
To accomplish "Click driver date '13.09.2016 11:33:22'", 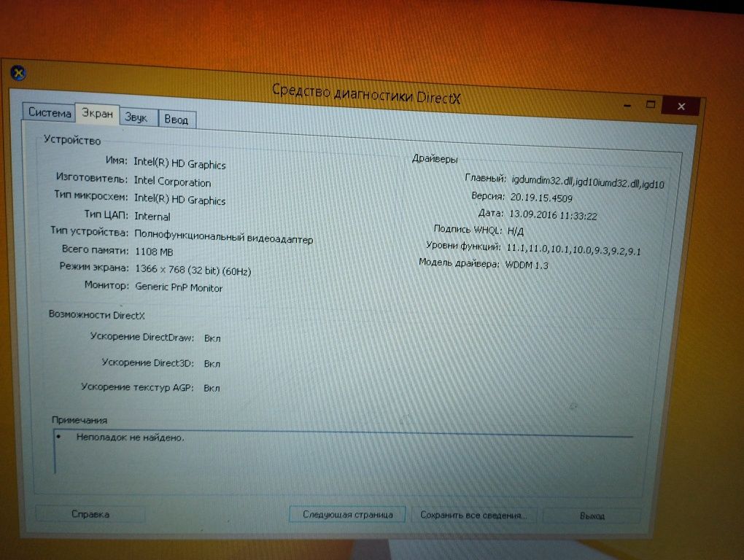I will pos(553,214).
